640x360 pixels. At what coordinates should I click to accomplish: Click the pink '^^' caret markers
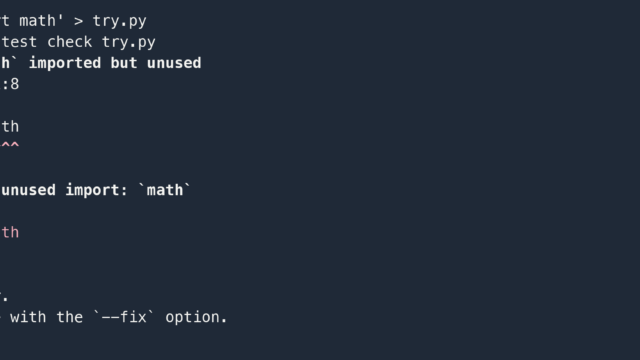coord(10,144)
